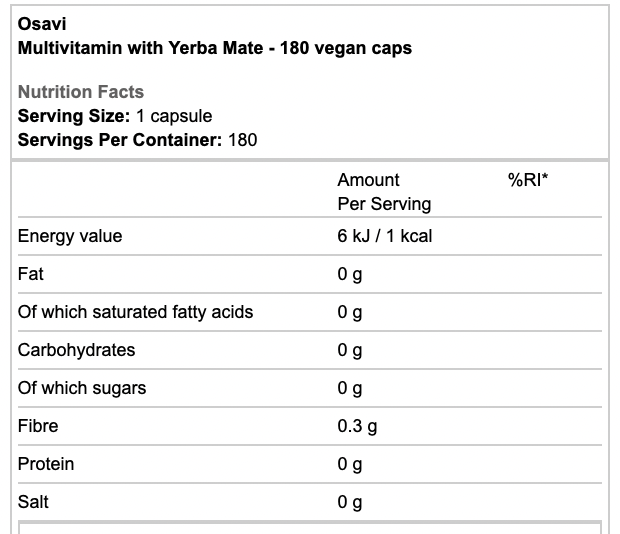The width and height of the screenshot is (620, 534).
Task: Select the 0.3 g Fibre amount
Action: point(357,426)
